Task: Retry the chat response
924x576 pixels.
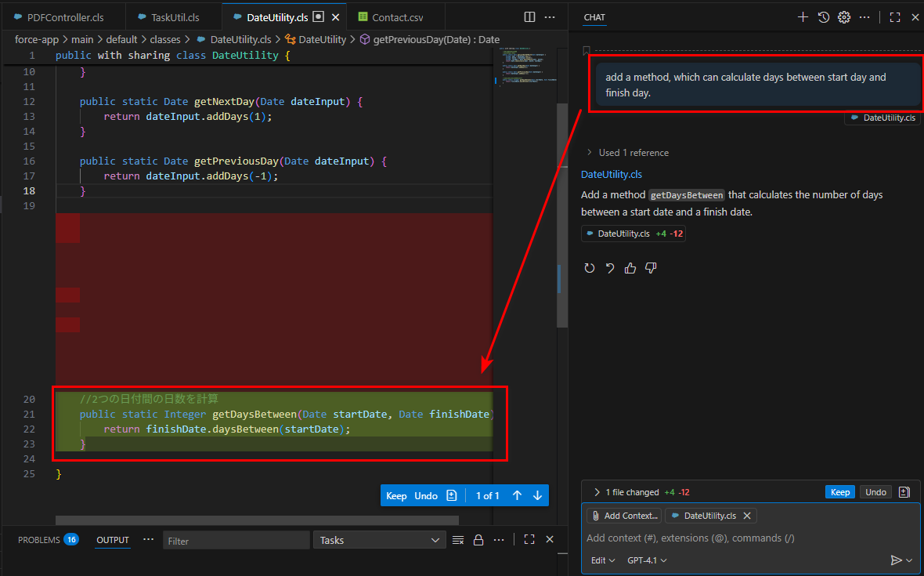Action: pyautogui.click(x=590, y=268)
